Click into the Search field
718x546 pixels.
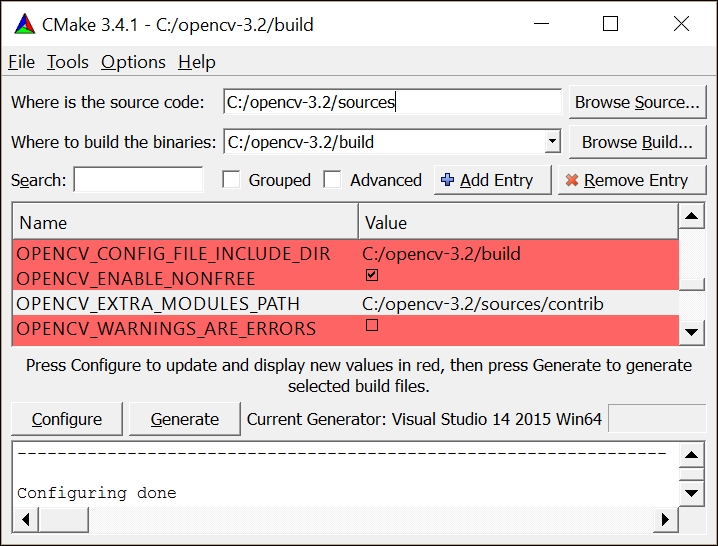tap(138, 180)
